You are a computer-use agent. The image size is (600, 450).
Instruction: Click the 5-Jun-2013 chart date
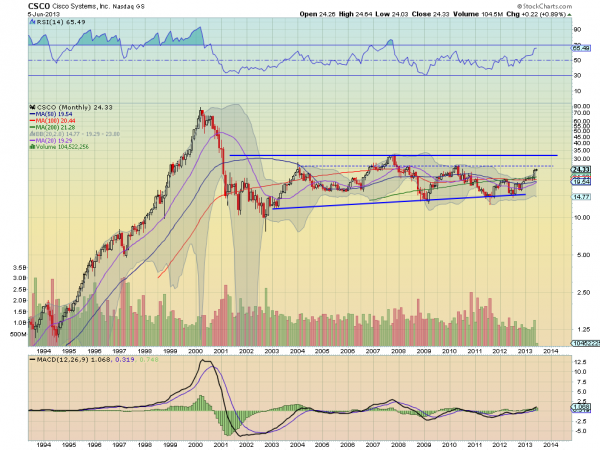[x=44, y=14]
